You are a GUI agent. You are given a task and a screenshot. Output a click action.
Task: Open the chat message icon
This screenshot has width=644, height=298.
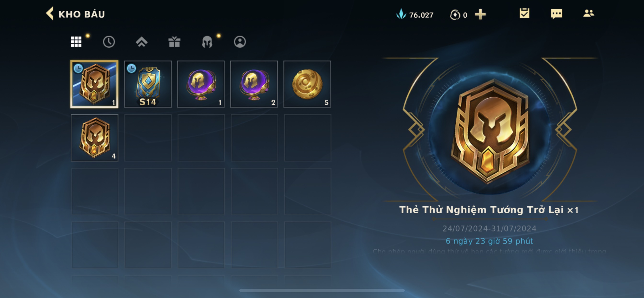click(557, 14)
